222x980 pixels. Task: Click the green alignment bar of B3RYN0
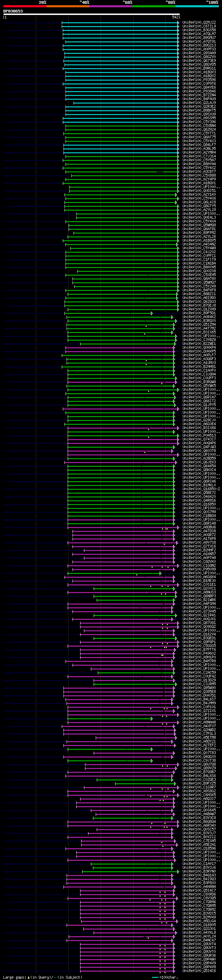pos(130,871)
